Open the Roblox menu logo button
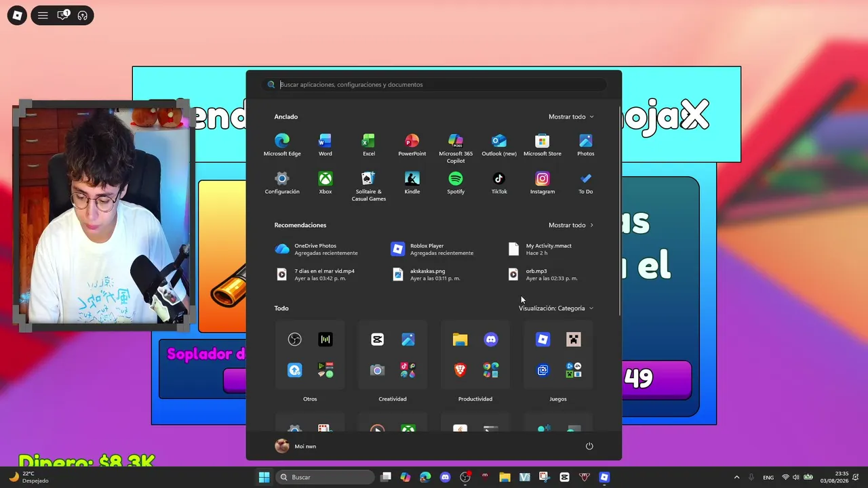868x488 pixels. [x=17, y=16]
